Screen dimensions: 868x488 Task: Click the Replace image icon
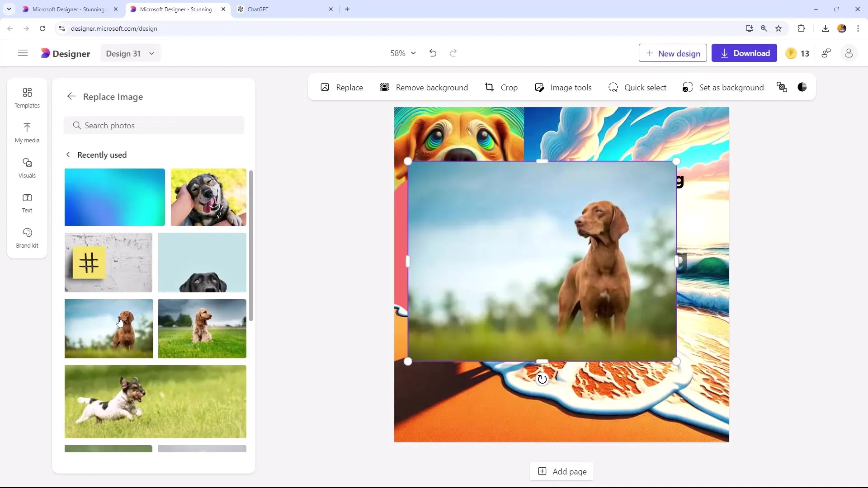[x=325, y=88]
